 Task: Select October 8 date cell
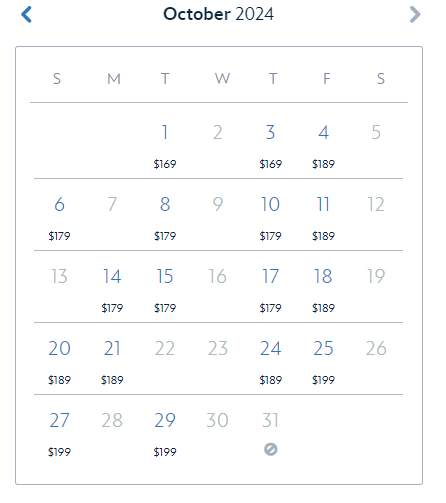point(165,218)
